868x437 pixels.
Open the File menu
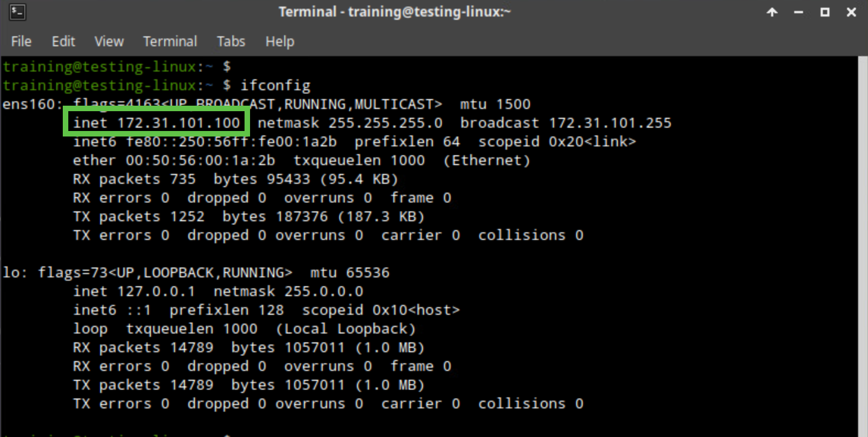(x=21, y=41)
